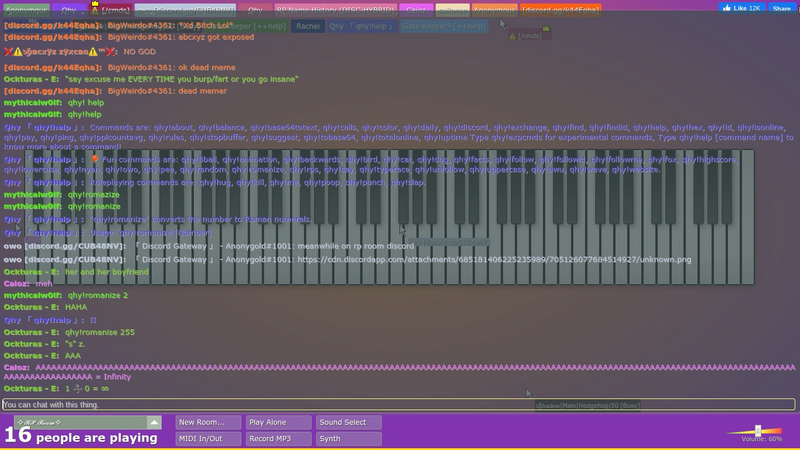Open MIDI In/Out settings
800x450 pixels.
coord(208,438)
